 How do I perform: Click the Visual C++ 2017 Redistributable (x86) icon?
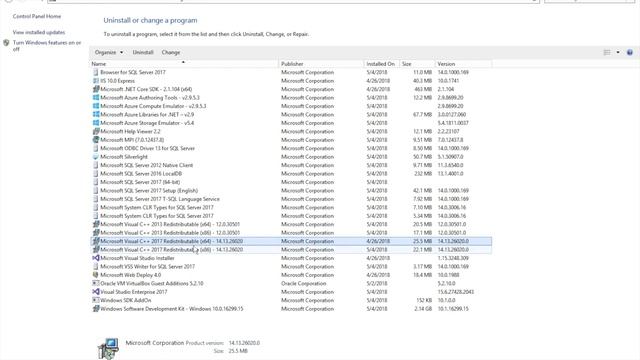96,249
